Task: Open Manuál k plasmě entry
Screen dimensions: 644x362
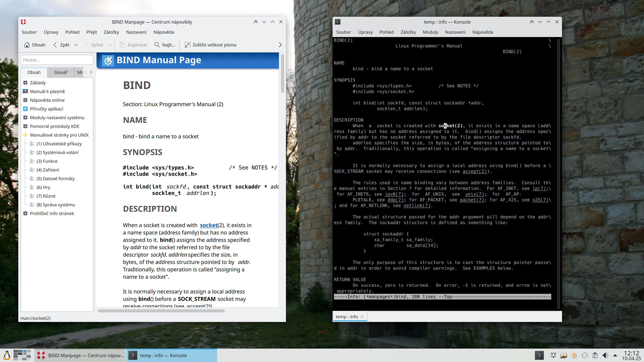Action: coord(47,92)
